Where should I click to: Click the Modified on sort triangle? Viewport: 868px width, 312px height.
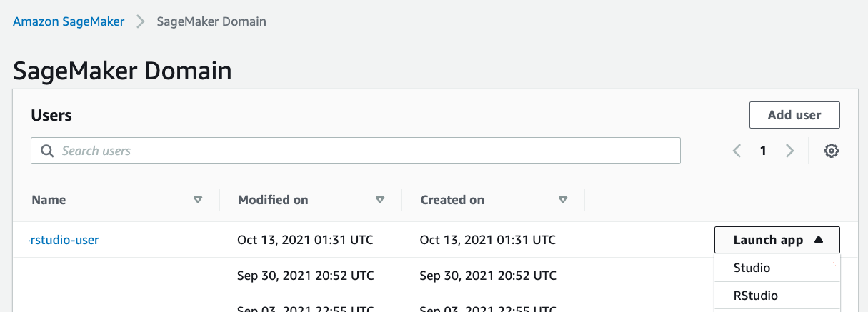coord(380,200)
